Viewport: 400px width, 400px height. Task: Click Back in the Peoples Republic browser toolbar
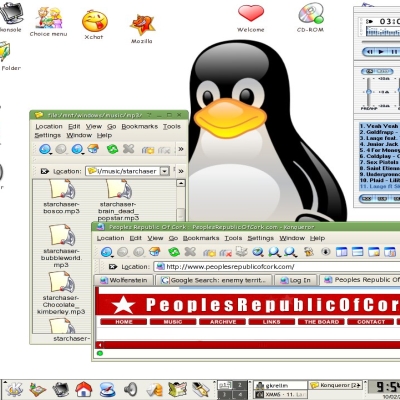click(x=107, y=252)
